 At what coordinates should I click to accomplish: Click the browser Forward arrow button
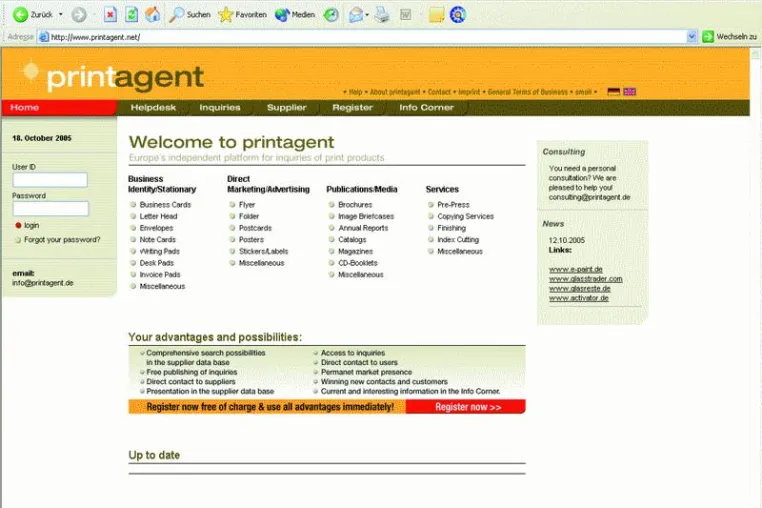[x=79, y=15]
